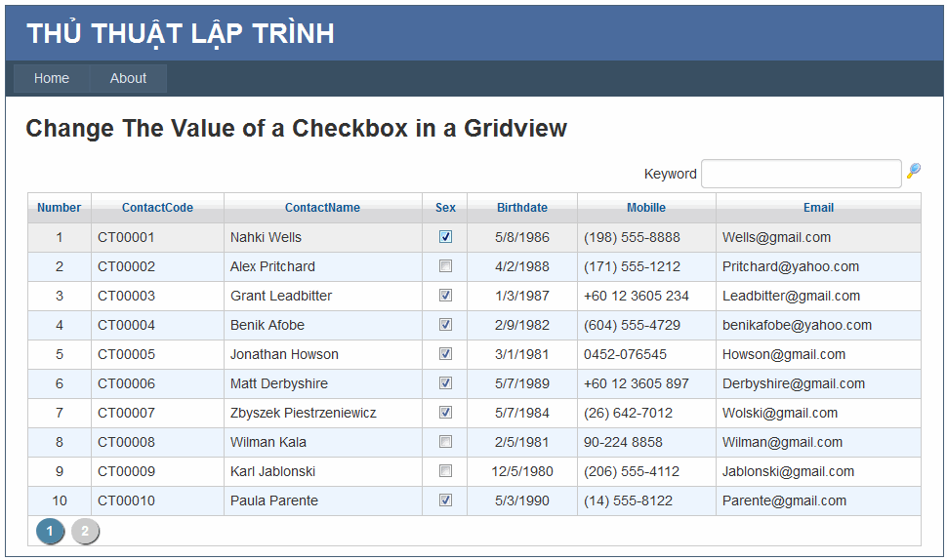This screenshot has height=560, width=947.
Task: Uncheck Sex checkbox for Nahki Wells
Action: [446, 237]
